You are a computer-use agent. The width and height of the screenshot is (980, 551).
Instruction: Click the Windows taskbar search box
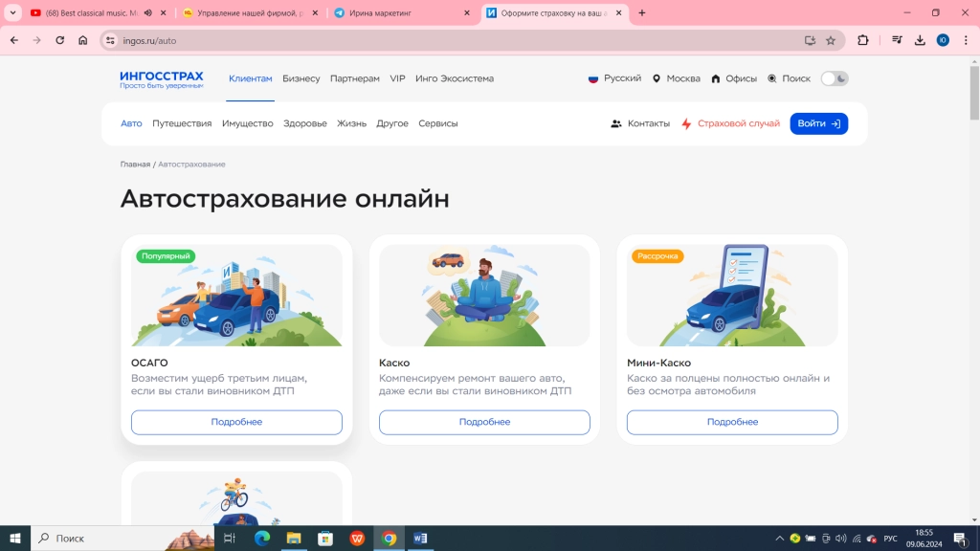coord(122,538)
